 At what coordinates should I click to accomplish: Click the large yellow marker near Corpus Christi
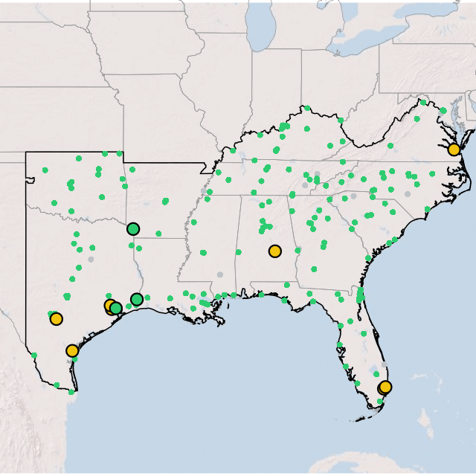point(72,351)
